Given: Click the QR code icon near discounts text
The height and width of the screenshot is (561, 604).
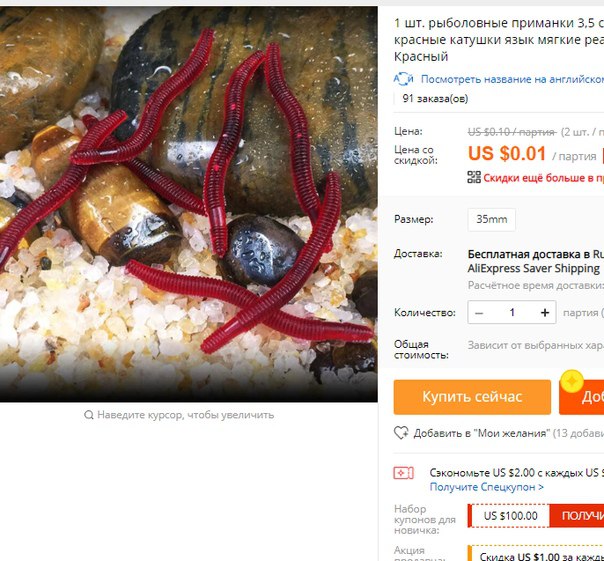Looking at the screenshot, I should click(474, 178).
